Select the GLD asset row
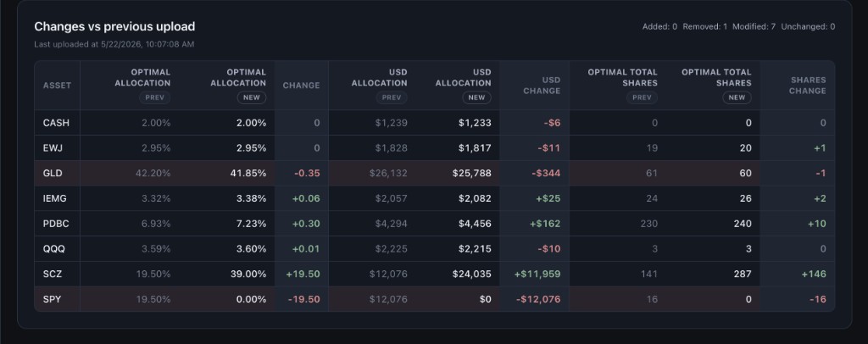 tap(435, 173)
